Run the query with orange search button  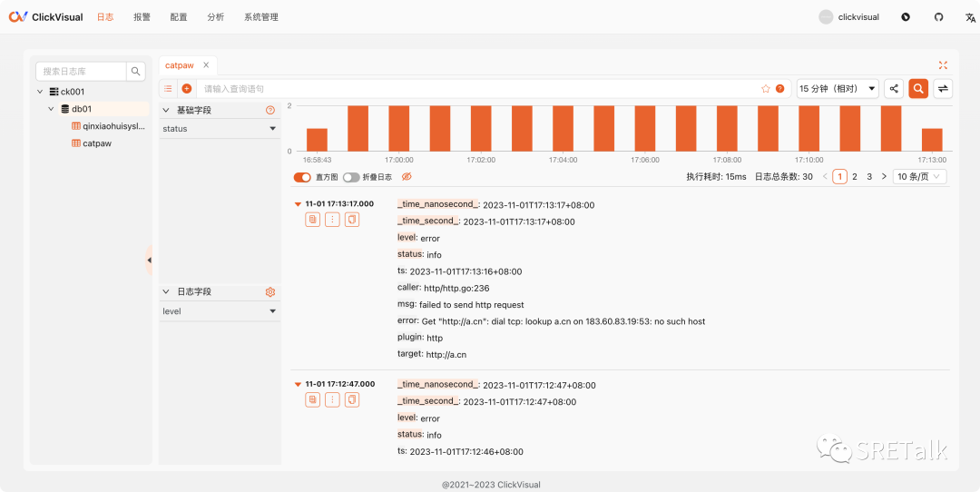point(918,89)
